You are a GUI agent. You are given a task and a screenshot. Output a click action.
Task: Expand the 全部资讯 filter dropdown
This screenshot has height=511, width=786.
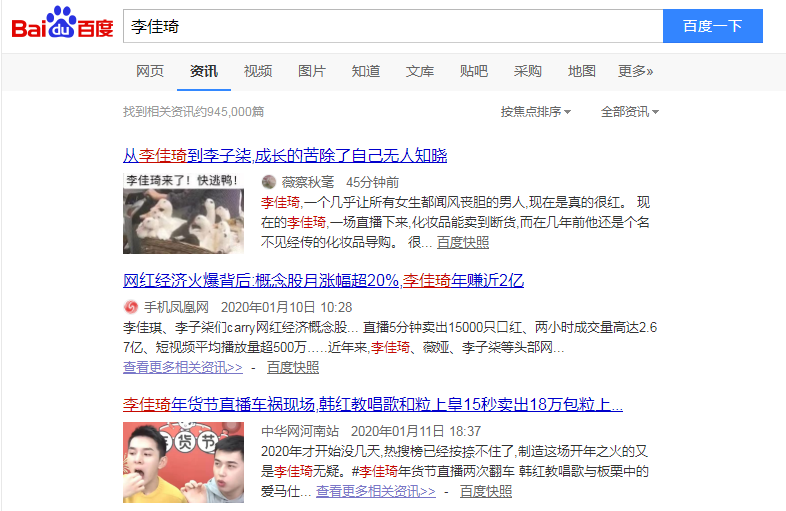click(630, 111)
